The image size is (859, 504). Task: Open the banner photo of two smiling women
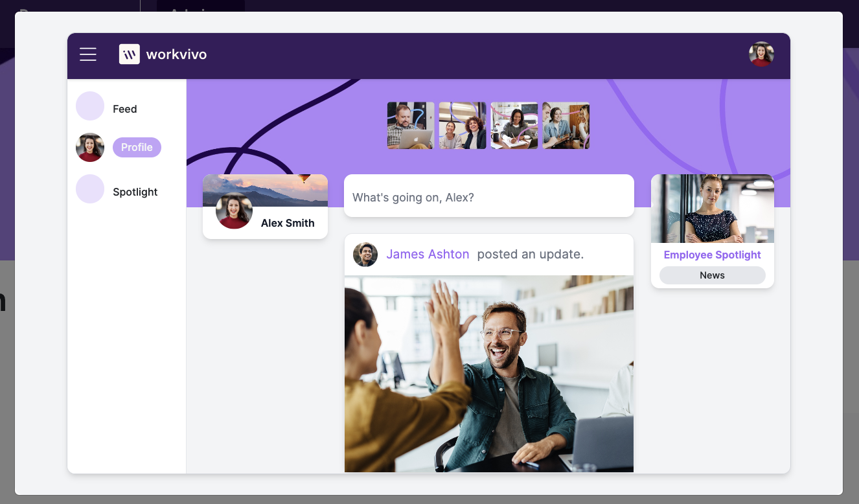[463, 126]
